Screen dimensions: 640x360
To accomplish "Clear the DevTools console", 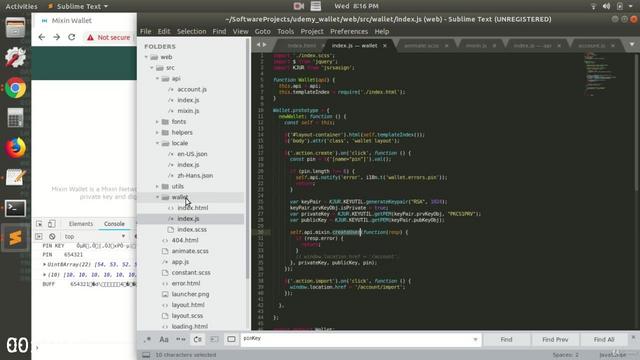I will point(52,236).
